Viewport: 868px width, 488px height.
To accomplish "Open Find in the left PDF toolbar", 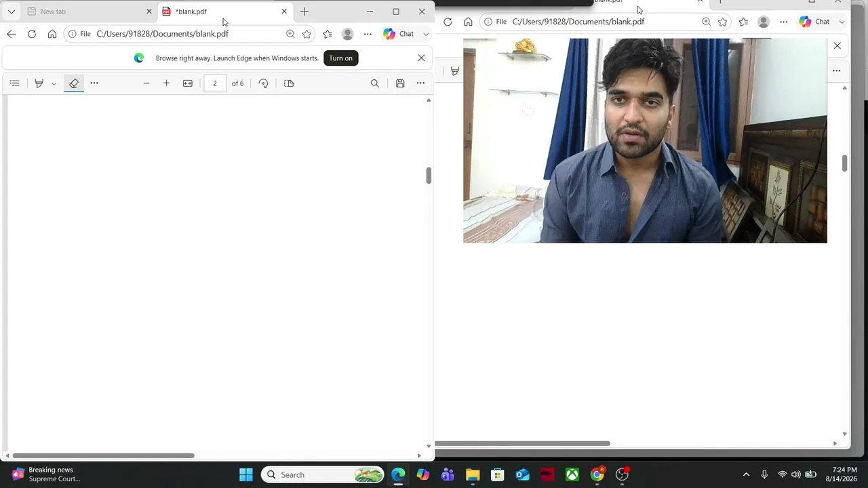I will click(x=375, y=83).
